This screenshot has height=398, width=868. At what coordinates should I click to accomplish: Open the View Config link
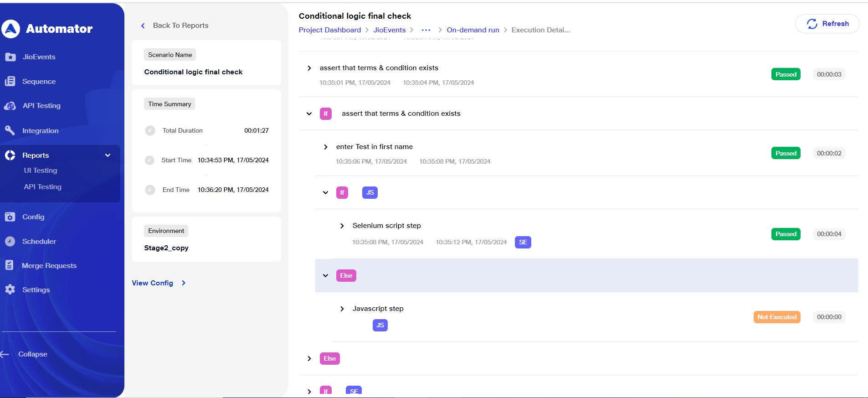pos(153,283)
